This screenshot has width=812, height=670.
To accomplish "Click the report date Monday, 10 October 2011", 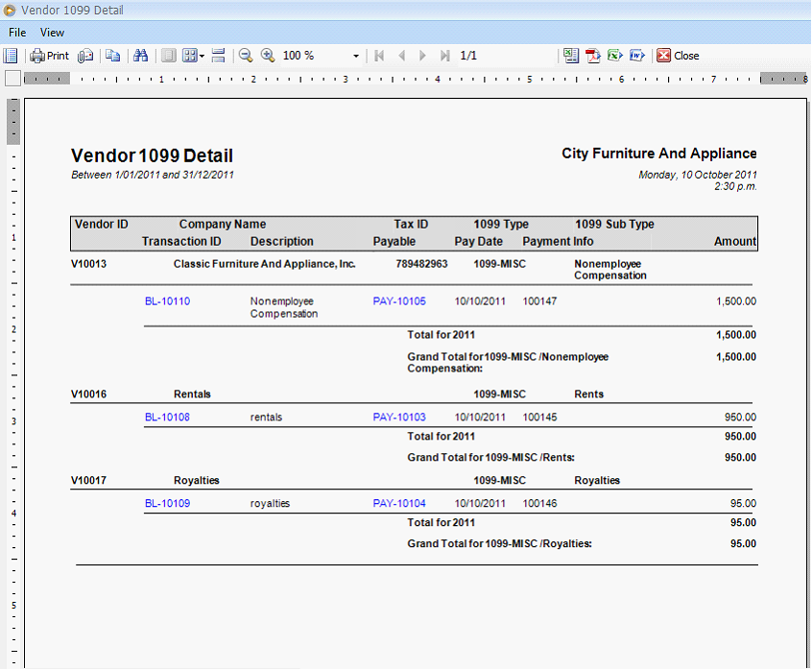I will 698,175.
